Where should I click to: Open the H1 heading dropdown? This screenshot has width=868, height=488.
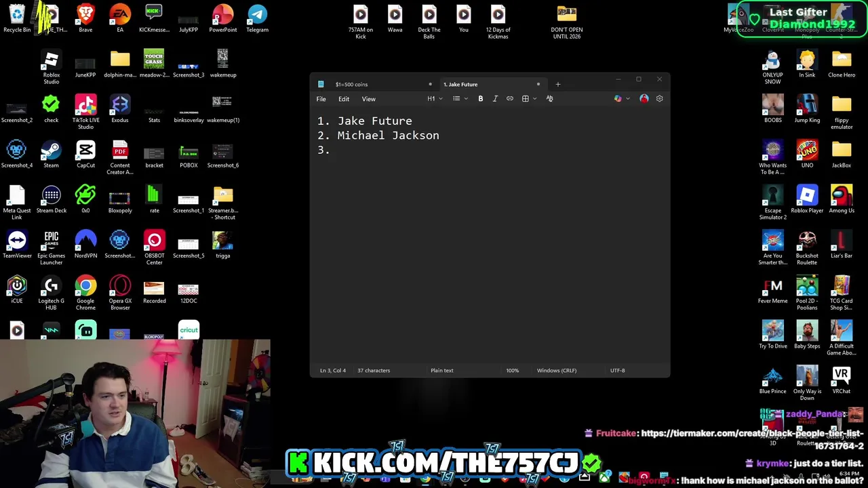(435, 99)
